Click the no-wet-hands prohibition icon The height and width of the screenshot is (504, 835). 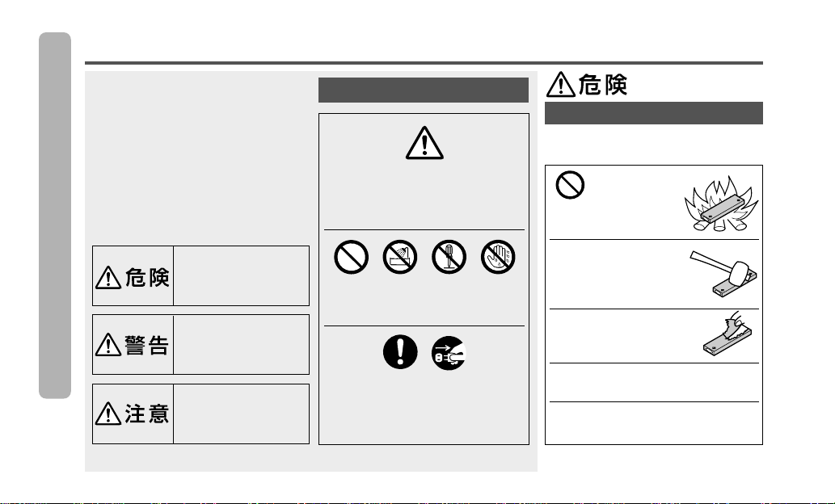[x=498, y=257]
